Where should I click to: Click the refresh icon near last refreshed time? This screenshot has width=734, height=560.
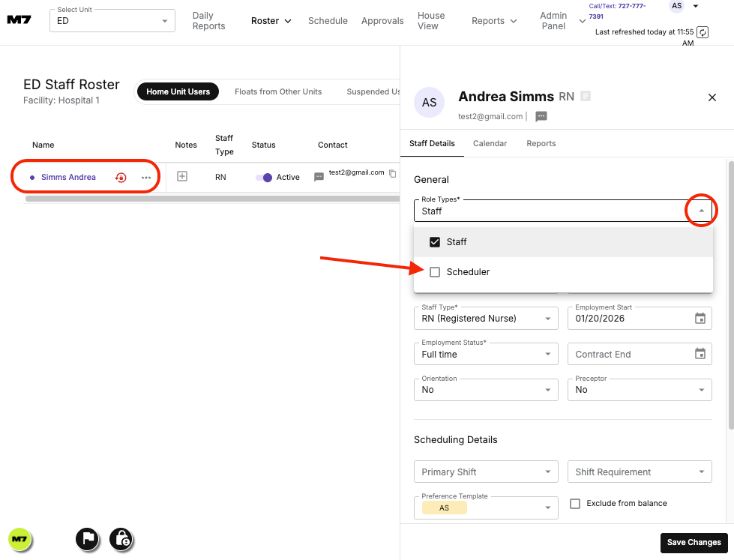703,32
